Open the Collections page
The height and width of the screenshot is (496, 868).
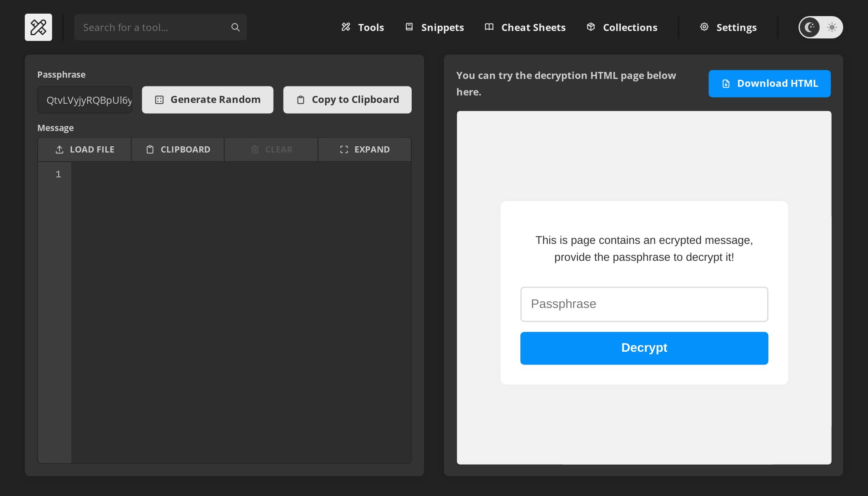coord(622,27)
